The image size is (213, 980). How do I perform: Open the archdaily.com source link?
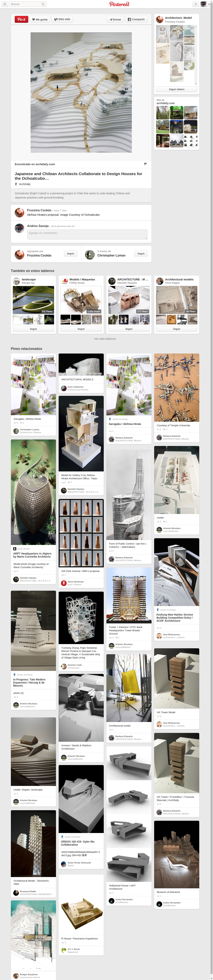[35, 164]
